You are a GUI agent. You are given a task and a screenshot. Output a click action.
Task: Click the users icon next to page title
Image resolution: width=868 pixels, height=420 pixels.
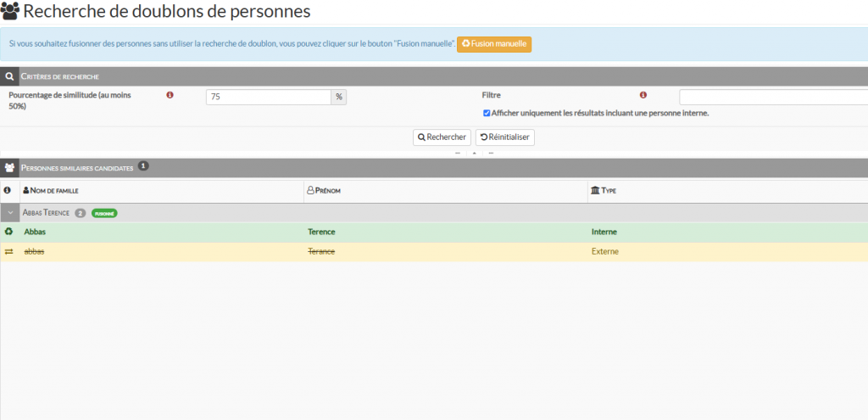tap(10, 12)
